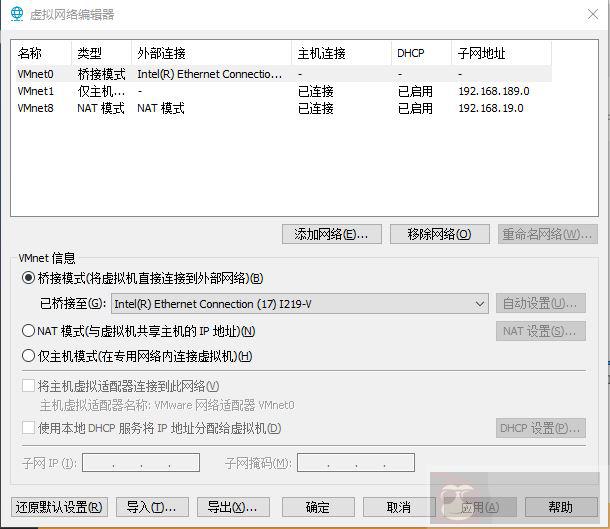Click 还原默认设置(R) button
This screenshot has height=529, width=610.
coord(59,507)
